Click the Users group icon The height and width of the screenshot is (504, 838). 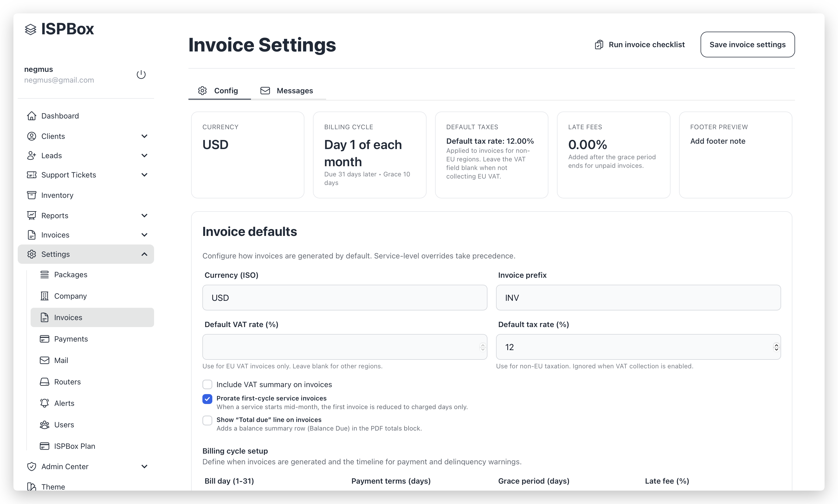coord(45,425)
